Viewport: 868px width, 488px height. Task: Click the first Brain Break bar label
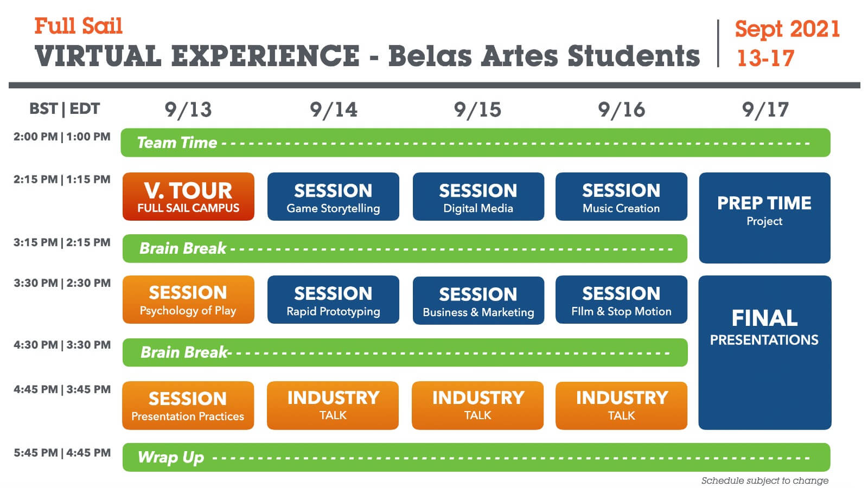(x=183, y=248)
